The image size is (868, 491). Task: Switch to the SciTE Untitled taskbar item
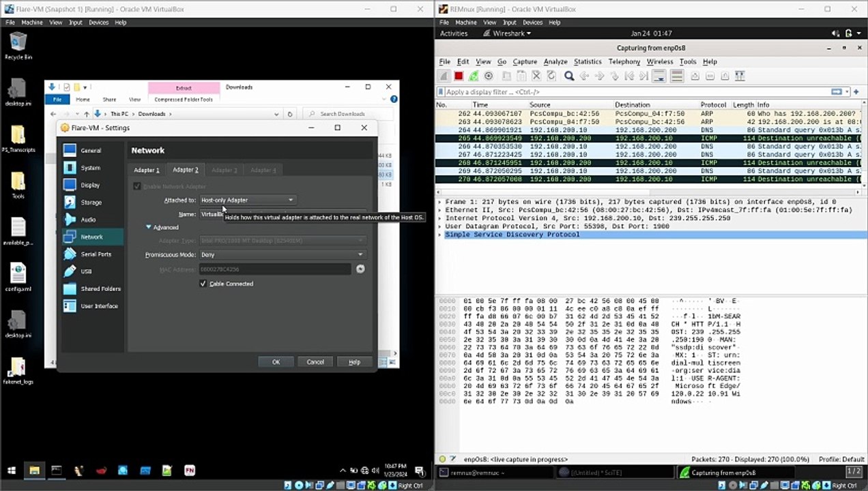614,472
